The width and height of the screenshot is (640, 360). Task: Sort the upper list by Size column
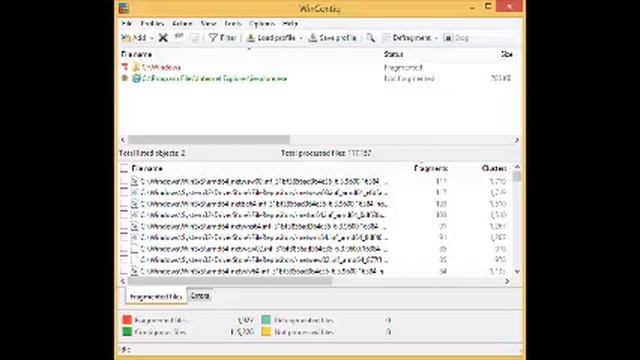coord(507,54)
